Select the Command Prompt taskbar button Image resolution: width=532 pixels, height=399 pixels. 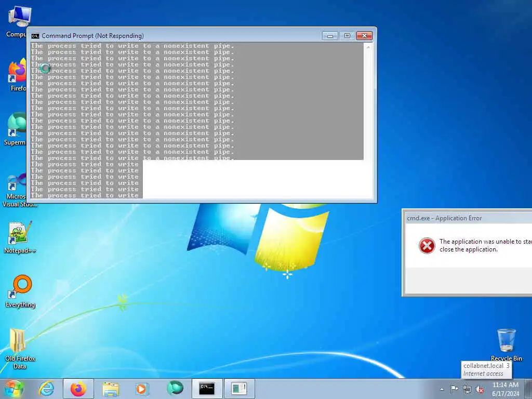pyautogui.click(x=207, y=389)
